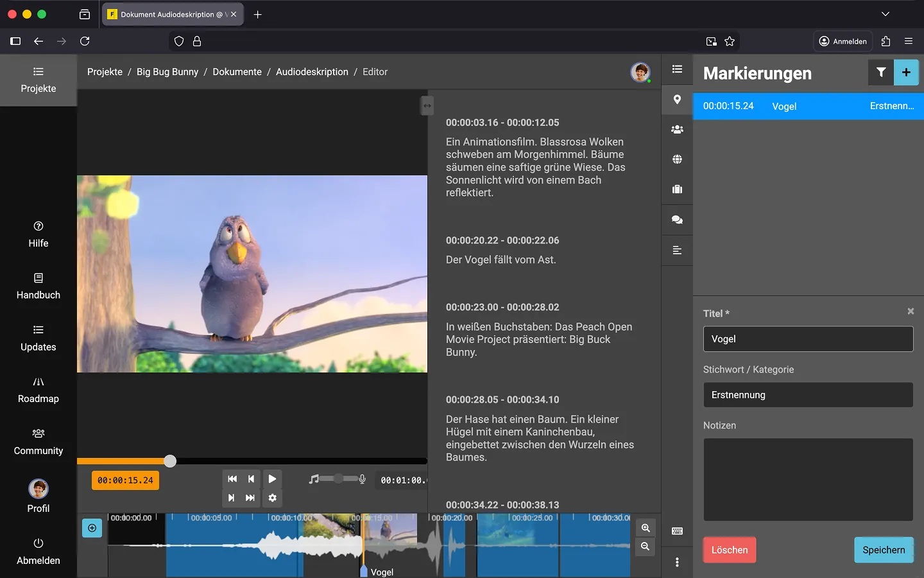Click the filter icon in Markierungen header
The width and height of the screenshot is (924, 578).
[881, 73]
